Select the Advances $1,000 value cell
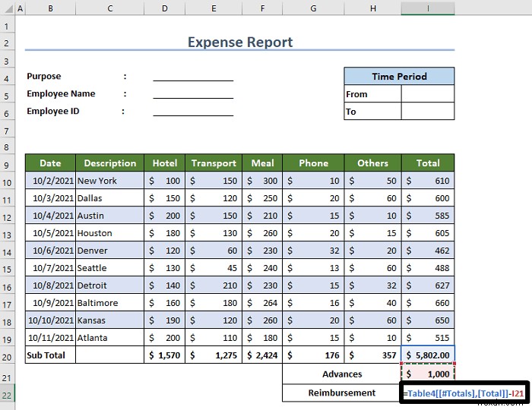Image resolution: width=532 pixels, height=410 pixels. pos(428,374)
